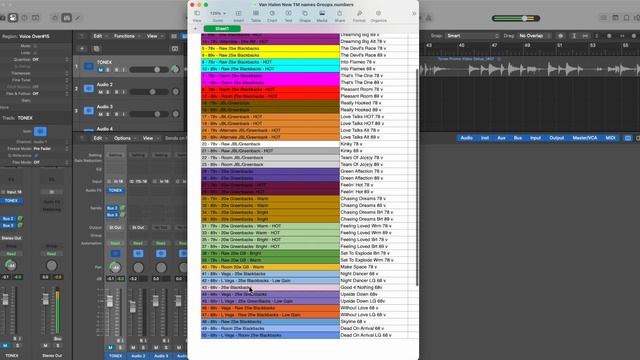
Task: Click the Inst filter button in mixer
Action: click(x=485, y=138)
